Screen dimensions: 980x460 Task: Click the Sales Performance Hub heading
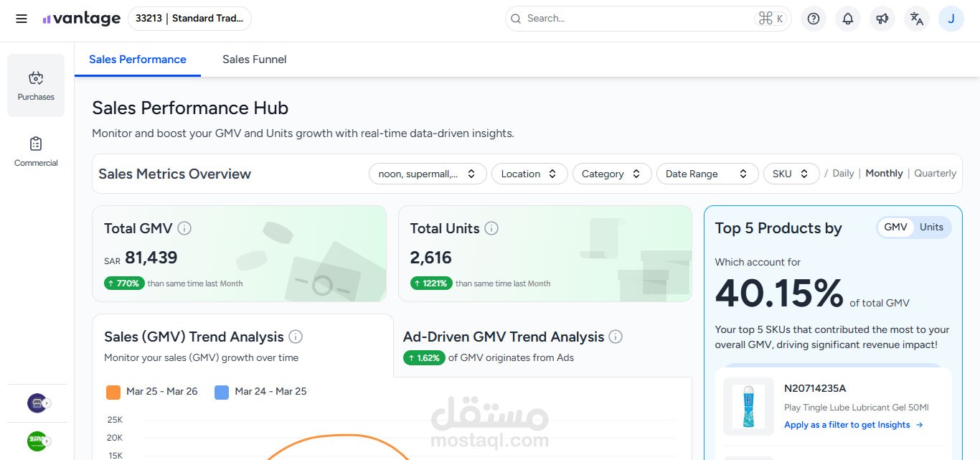pyautogui.click(x=190, y=108)
